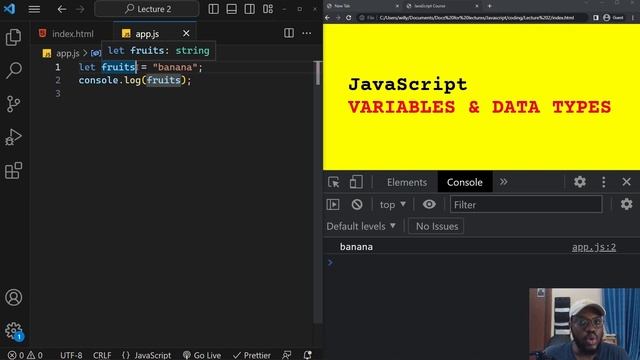The image size is (640, 360).
Task: Toggle secondary sidebar layout icon
Action: [x=249, y=9]
